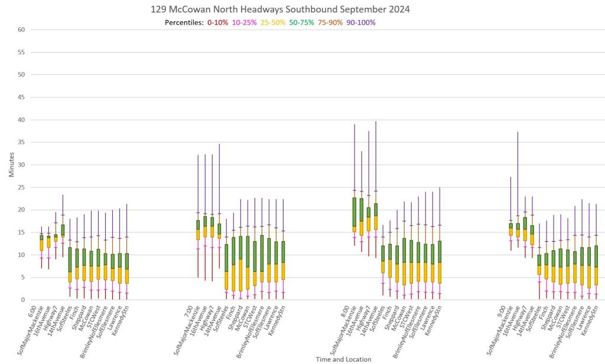Click the 25 tick label on Minutes axis

(22, 187)
